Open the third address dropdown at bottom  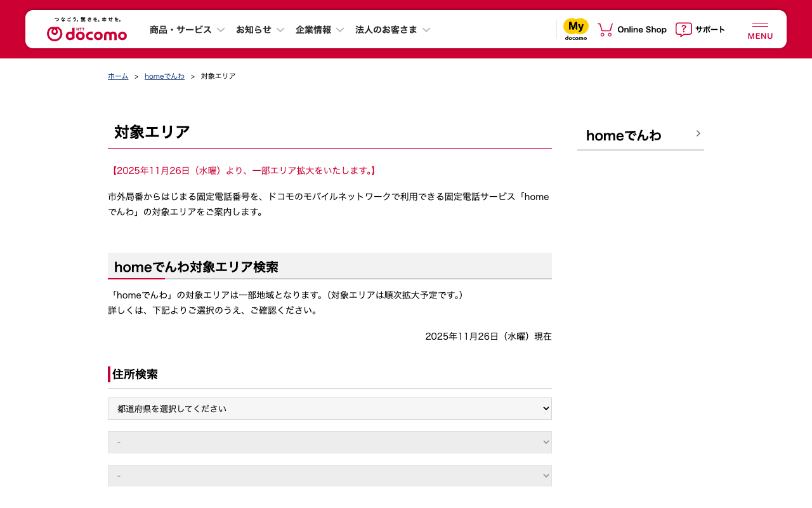330,476
